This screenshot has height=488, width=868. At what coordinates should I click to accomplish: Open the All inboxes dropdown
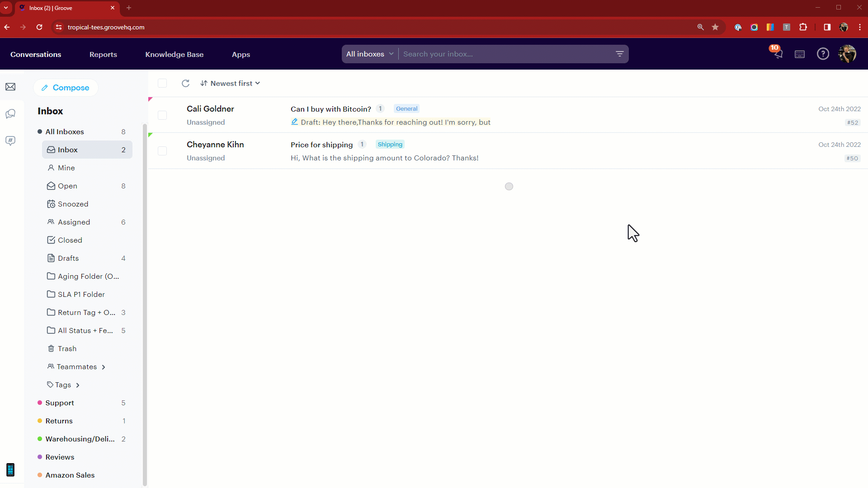pos(369,54)
